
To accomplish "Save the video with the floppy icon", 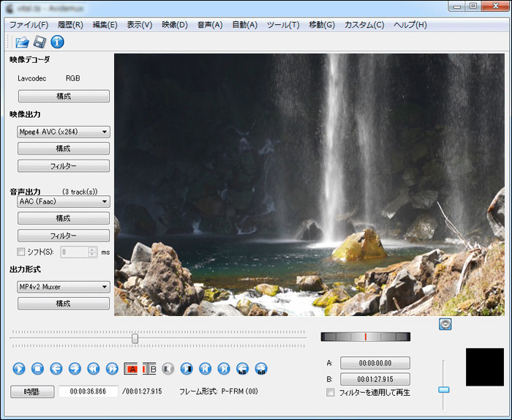I will coord(39,42).
